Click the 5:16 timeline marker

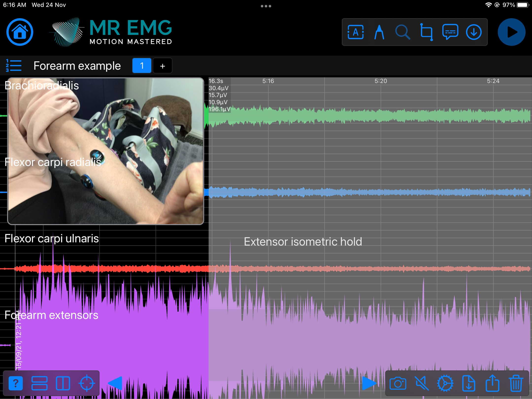(268, 81)
